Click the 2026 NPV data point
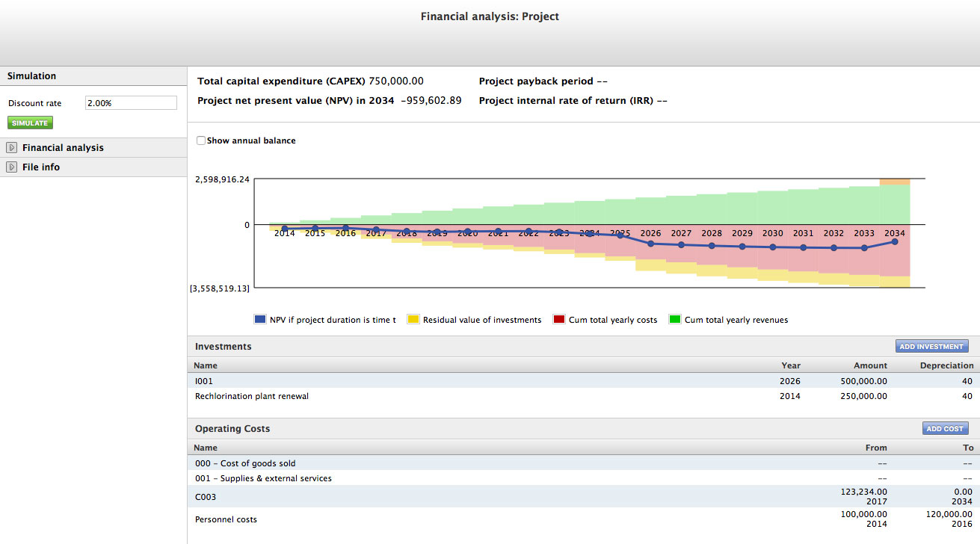Image resolution: width=980 pixels, height=544 pixels. click(651, 244)
